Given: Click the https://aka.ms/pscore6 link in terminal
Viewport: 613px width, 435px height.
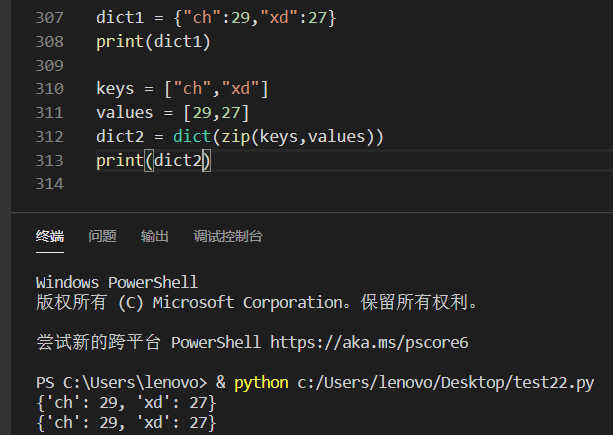Looking at the screenshot, I should click(369, 343).
